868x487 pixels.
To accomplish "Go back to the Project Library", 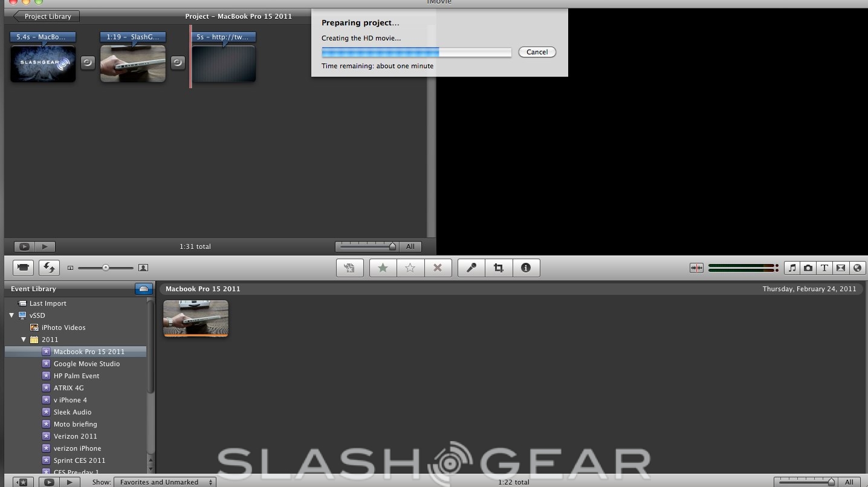I will pos(47,16).
